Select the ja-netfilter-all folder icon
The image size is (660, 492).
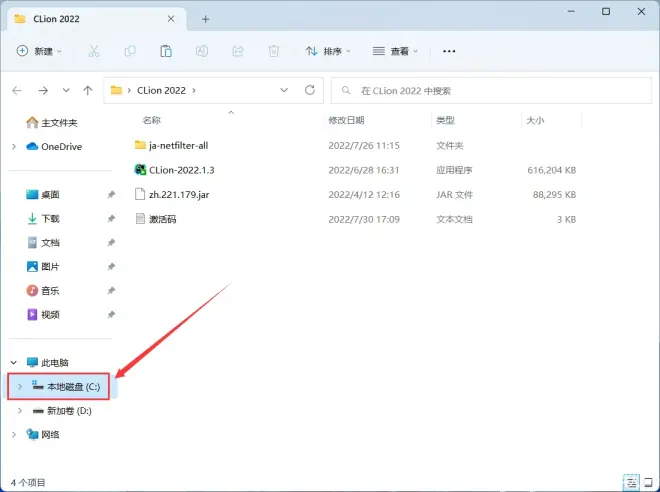pos(140,145)
